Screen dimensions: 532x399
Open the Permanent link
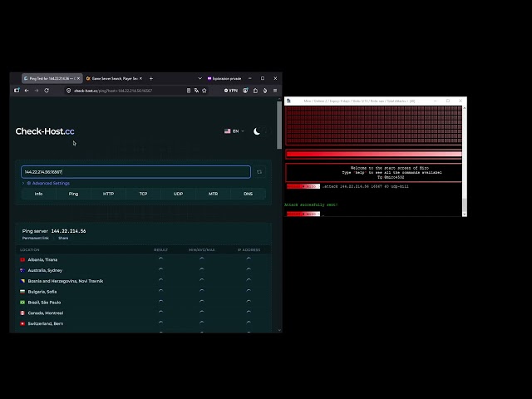pyautogui.click(x=36, y=239)
